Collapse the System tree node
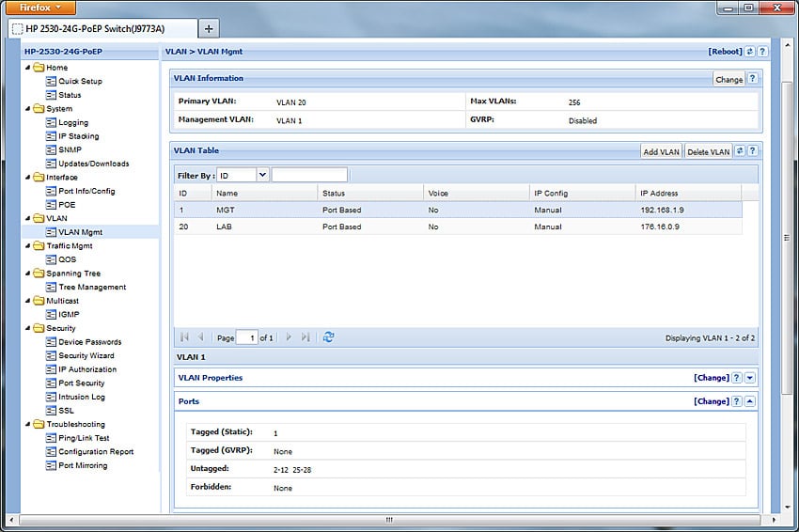This screenshot has height=532, width=799. [27, 108]
